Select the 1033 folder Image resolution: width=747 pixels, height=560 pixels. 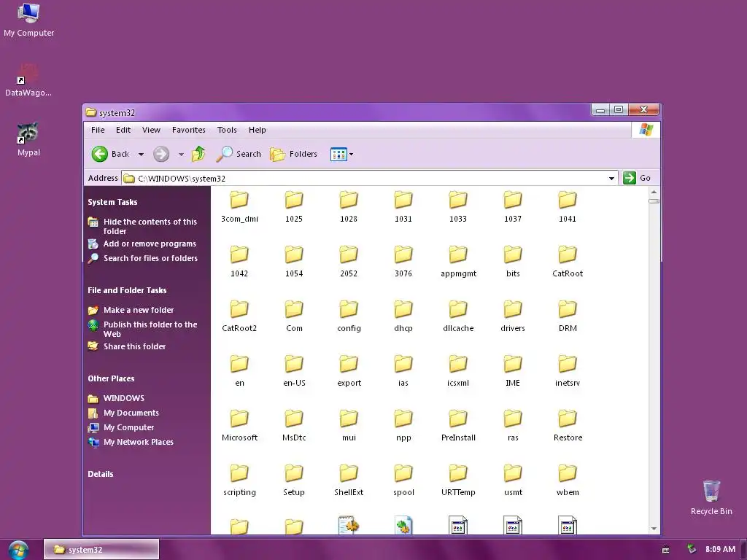pyautogui.click(x=458, y=207)
